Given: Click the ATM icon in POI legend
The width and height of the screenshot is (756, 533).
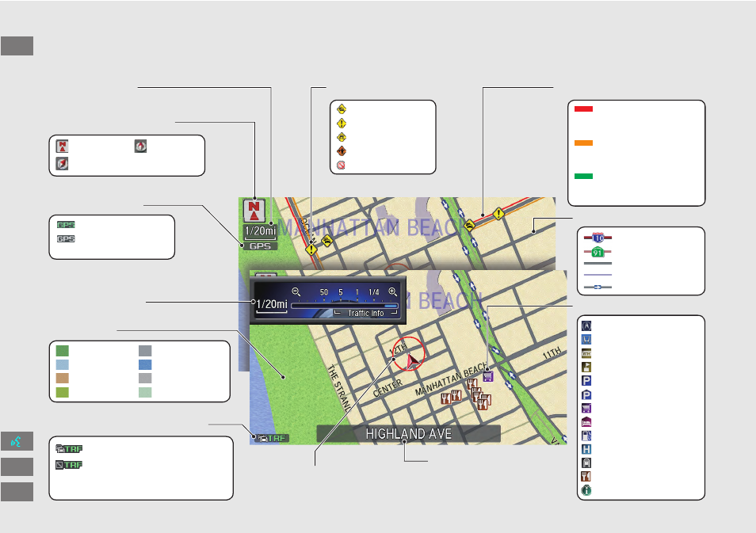Looking at the screenshot, I should pyautogui.click(x=586, y=353).
